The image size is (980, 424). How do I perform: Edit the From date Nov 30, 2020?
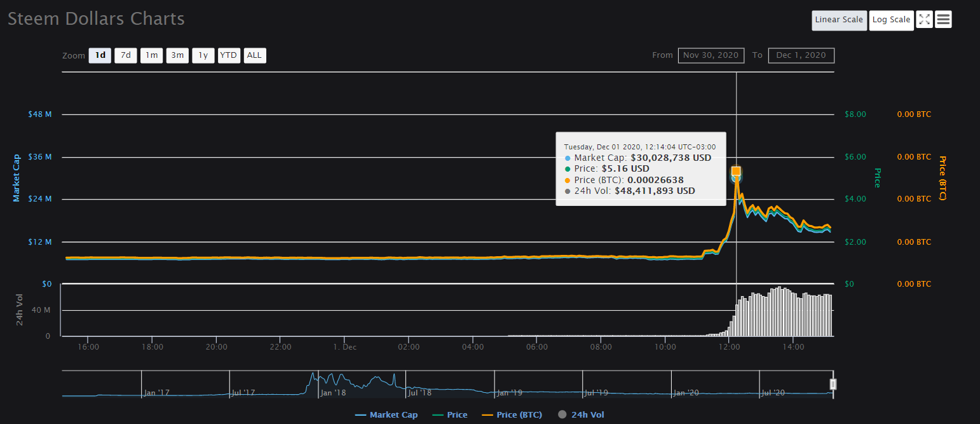[711, 55]
